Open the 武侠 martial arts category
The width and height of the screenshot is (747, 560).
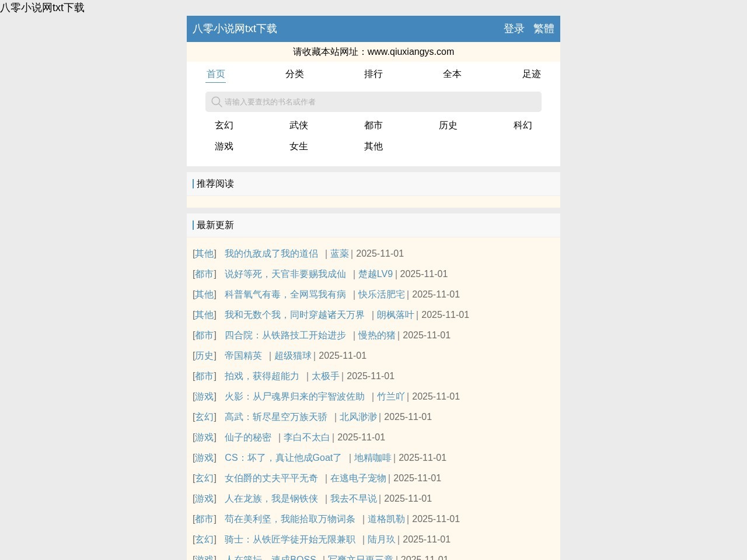298,125
